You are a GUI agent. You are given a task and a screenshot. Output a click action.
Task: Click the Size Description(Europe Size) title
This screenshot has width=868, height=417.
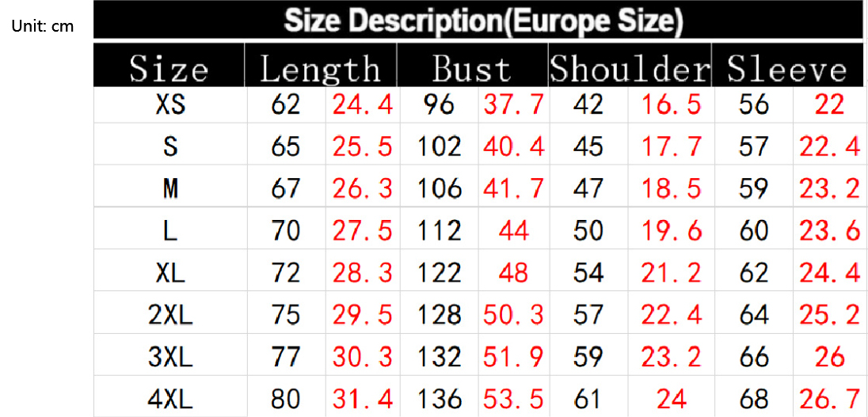click(483, 21)
